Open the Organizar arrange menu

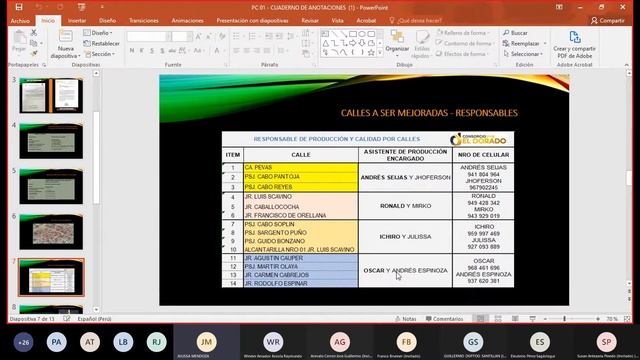tap(397, 42)
